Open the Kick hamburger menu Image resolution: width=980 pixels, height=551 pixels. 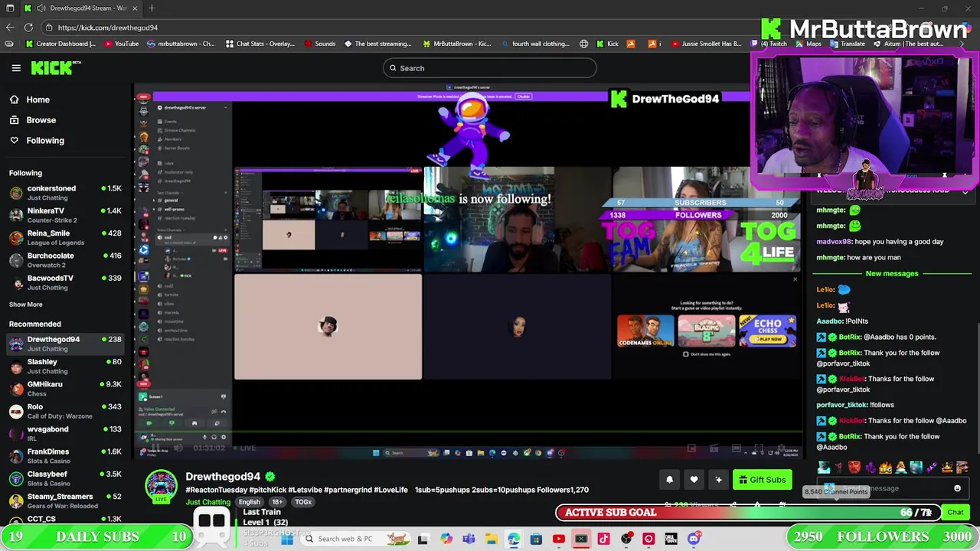(x=16, y=68)
